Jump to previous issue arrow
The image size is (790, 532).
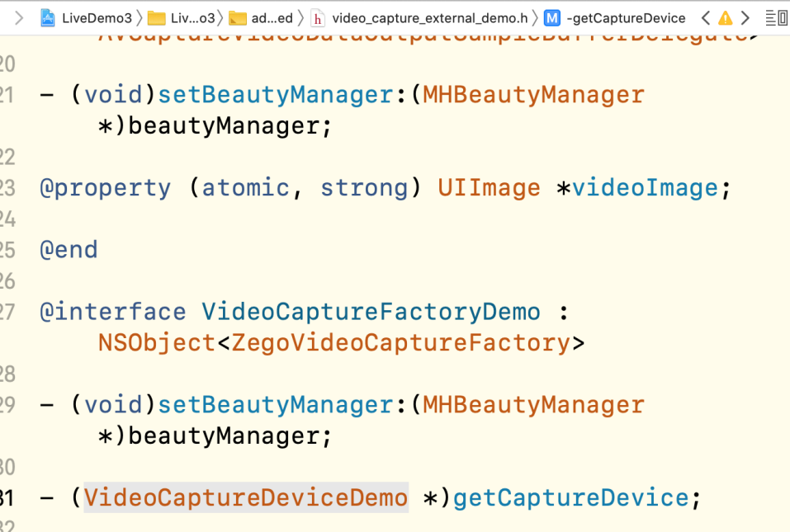(x=706, y=19)
